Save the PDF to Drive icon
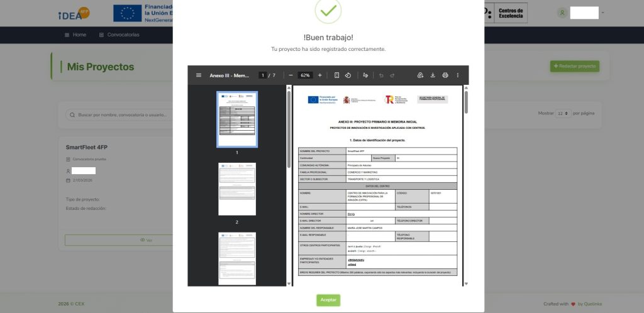Image resolution: width=644 pixels, height=313 pixels. click(420, 75)
